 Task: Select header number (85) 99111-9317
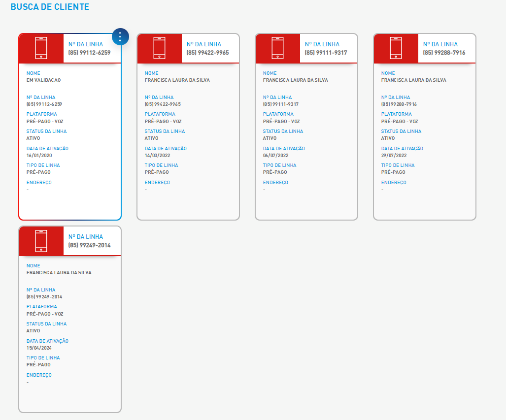326,53
